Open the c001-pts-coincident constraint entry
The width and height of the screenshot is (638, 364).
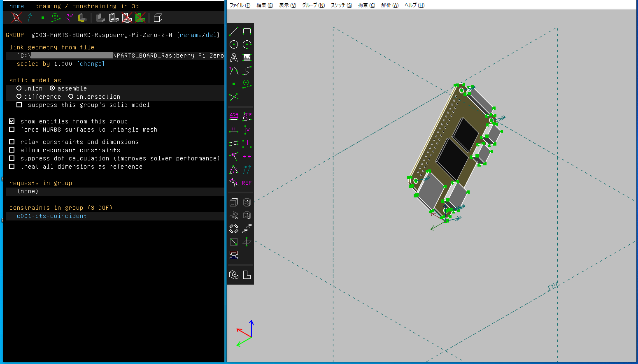(51, 216)
